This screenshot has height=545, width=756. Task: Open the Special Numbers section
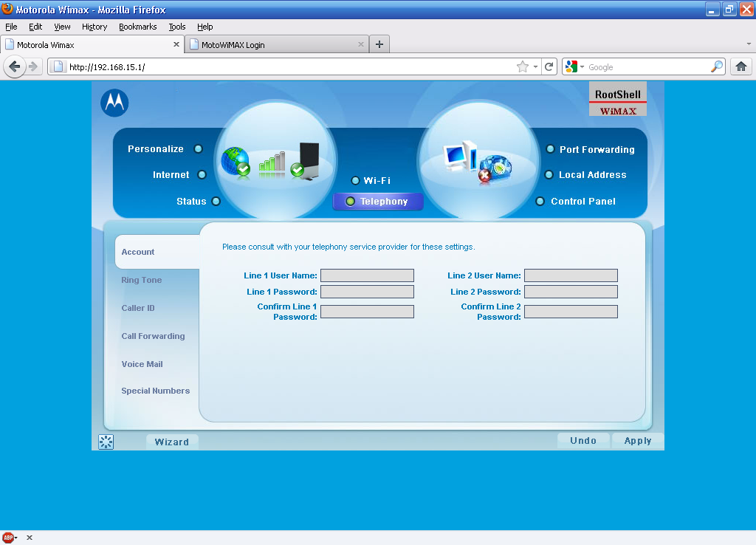point(155,391)
